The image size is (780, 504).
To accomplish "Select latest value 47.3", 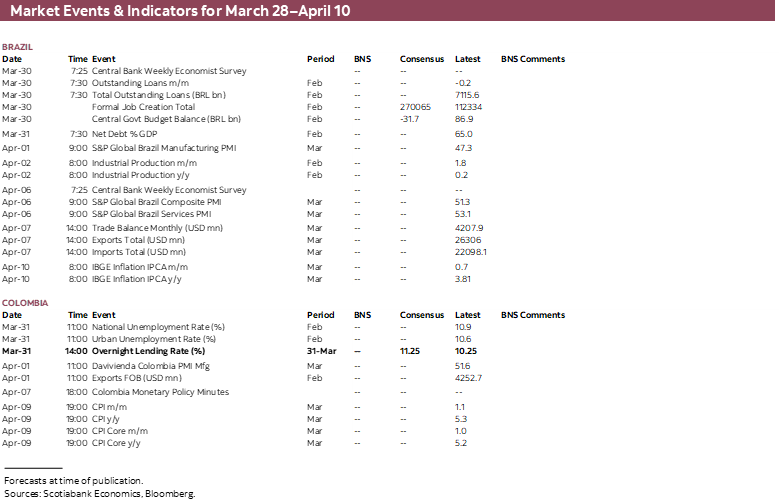I will click(x=463, y=148).
